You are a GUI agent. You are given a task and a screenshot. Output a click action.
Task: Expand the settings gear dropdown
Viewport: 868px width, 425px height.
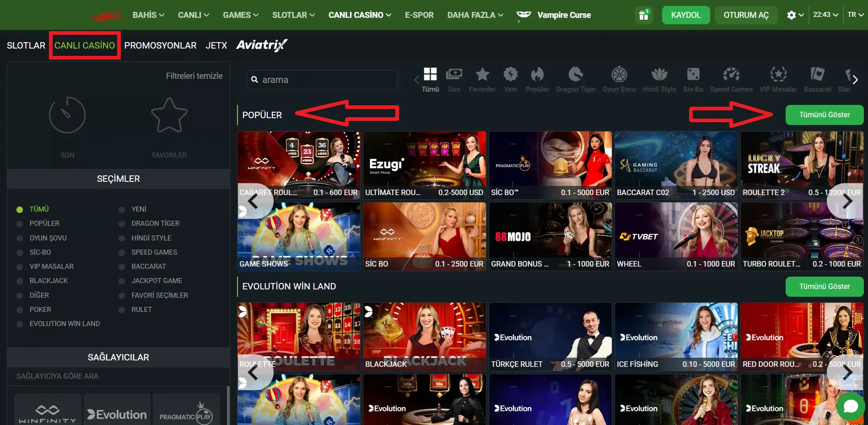[x=795, y=15]
